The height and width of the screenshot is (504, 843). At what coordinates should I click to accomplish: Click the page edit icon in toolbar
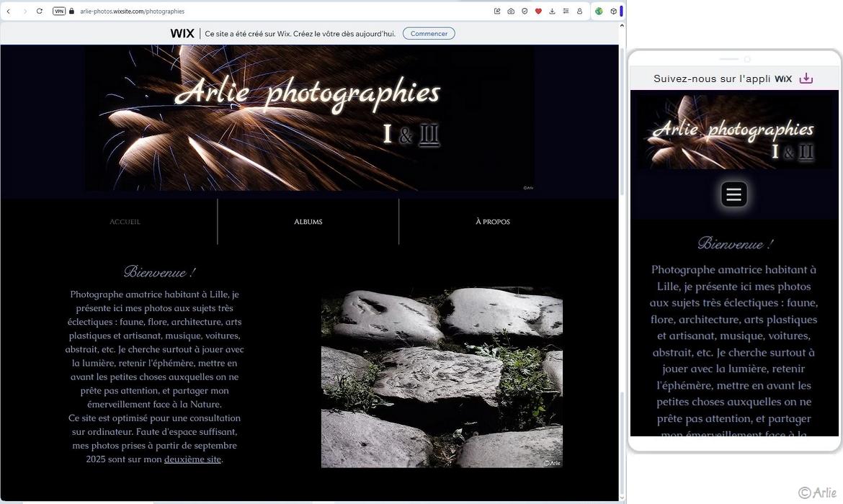497,11
